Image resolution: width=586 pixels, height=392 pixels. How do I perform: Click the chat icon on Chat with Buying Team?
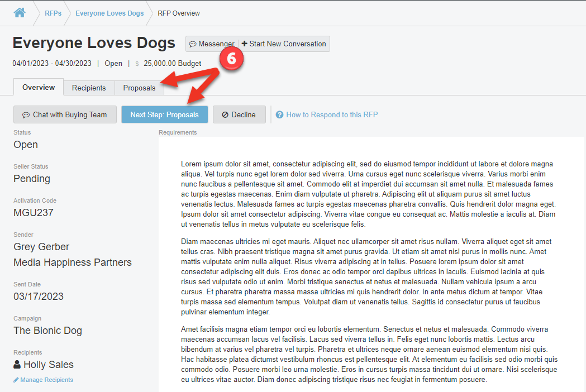(x=26, y=115)
